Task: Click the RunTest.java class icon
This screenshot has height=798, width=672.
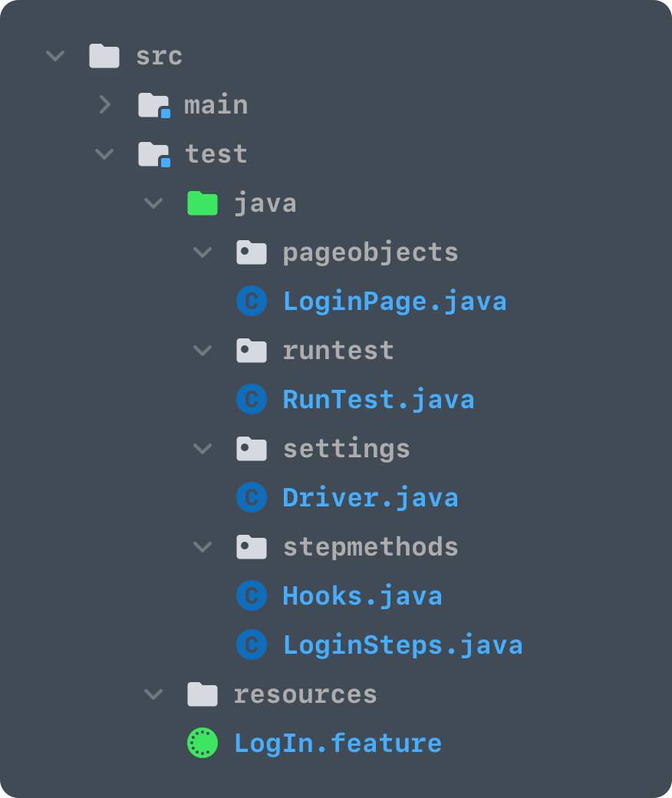Action: click(x=252, y=399)
